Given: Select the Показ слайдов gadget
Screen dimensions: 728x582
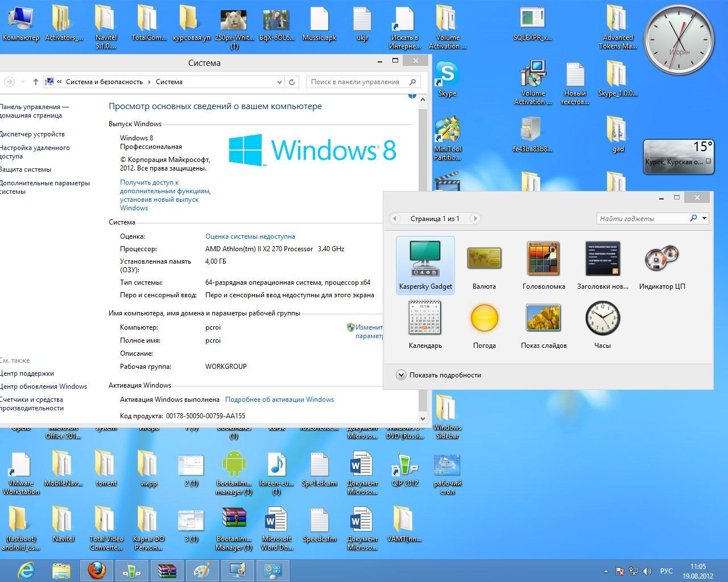Looking at the screenshot, I should 543,324.
